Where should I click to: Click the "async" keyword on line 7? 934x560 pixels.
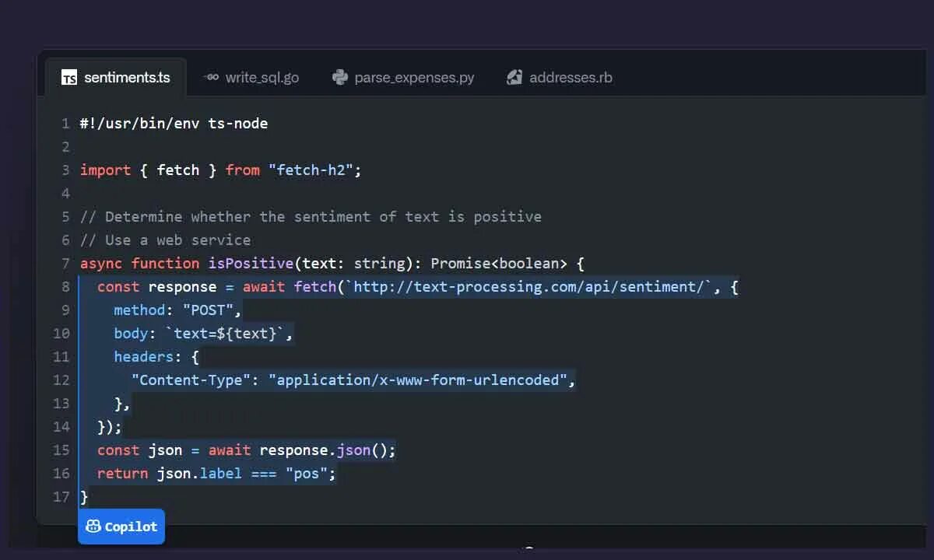click(101, 264)
